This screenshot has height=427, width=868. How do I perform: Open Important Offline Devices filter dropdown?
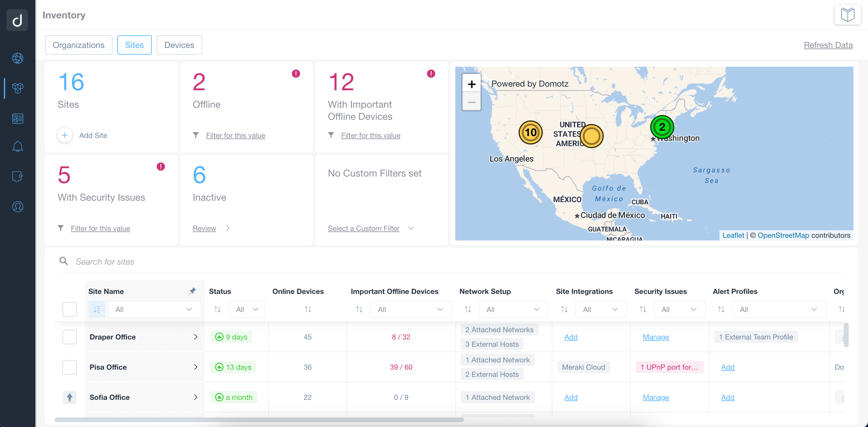click(x=411, y=309)
